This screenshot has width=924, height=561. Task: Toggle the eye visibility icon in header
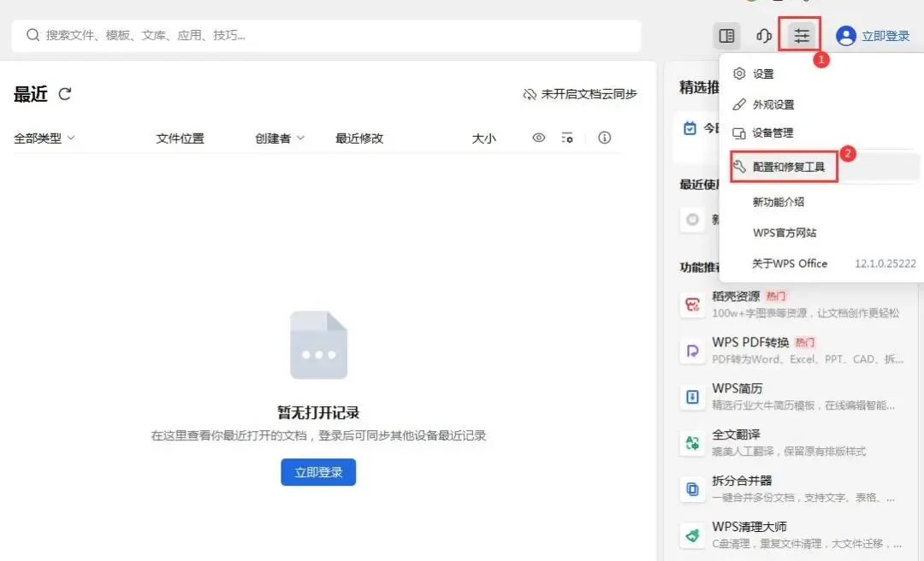tap(539, 138)
